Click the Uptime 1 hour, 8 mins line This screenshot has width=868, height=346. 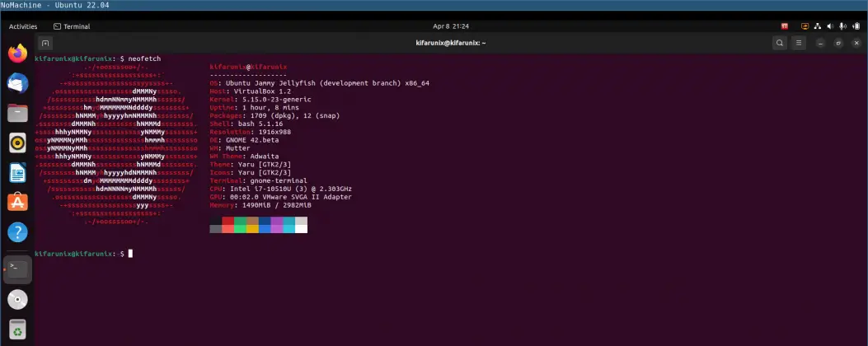click(x=254, y=107)
